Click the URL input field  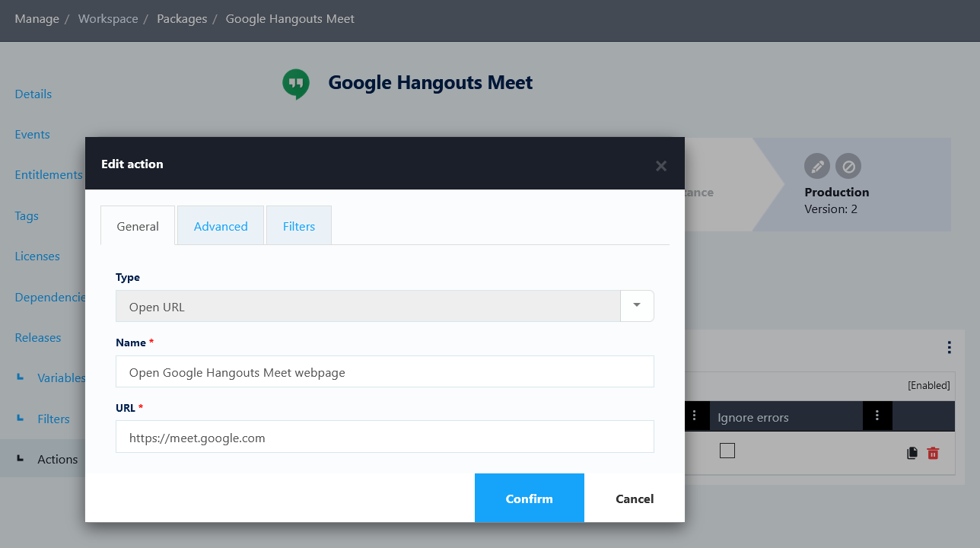coord(385,437)
